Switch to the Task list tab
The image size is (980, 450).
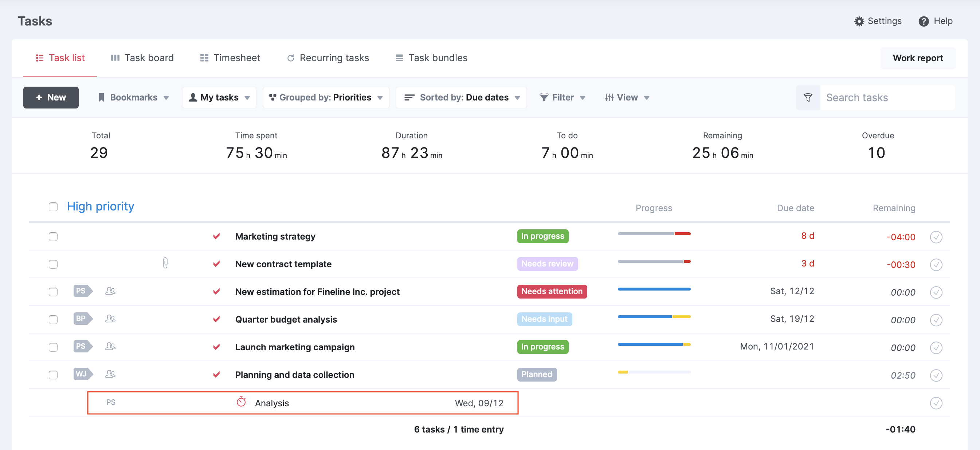coord(60,58)
